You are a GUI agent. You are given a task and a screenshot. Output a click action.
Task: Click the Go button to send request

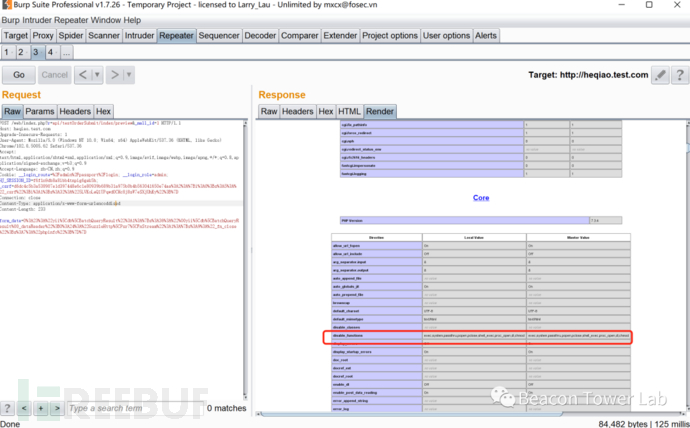click(19, 75)
